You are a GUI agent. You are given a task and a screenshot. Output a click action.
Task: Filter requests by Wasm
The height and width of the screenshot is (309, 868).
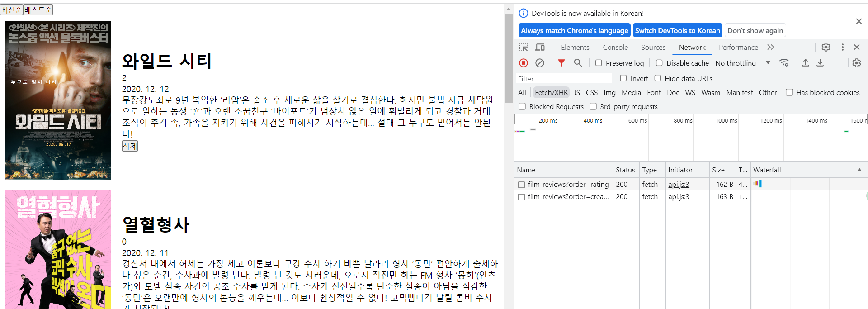[711, 92]
